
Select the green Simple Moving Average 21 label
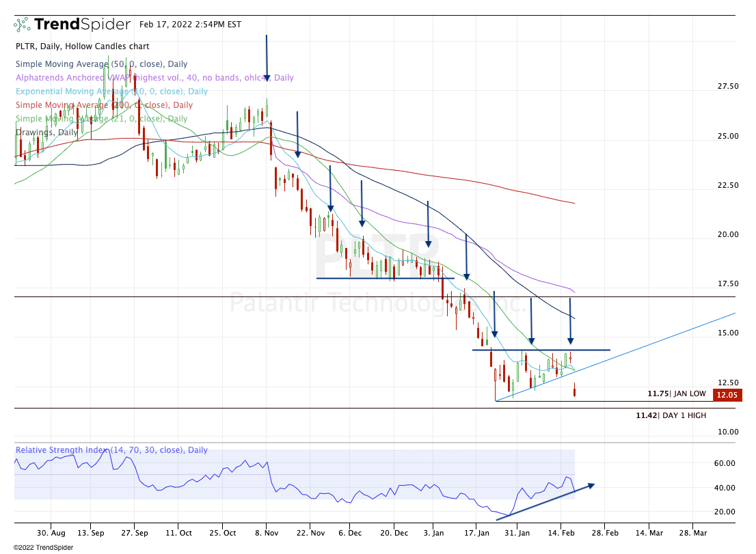tap(101, 119)
